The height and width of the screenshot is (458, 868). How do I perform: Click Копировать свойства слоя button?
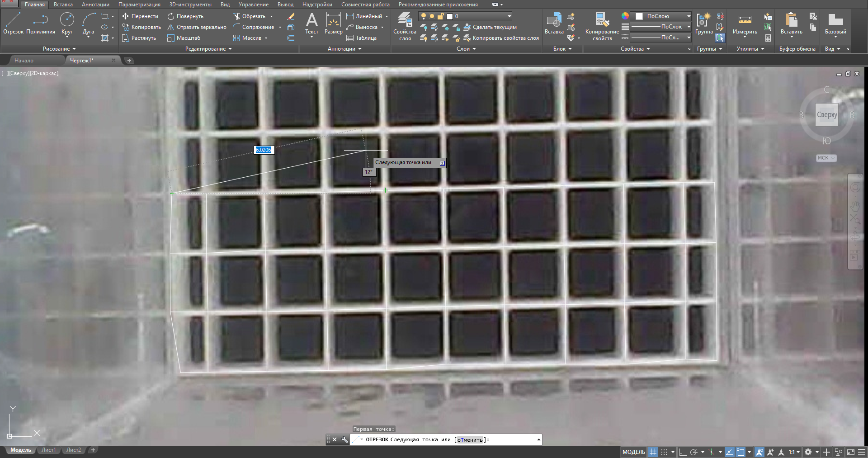point(501,38)
